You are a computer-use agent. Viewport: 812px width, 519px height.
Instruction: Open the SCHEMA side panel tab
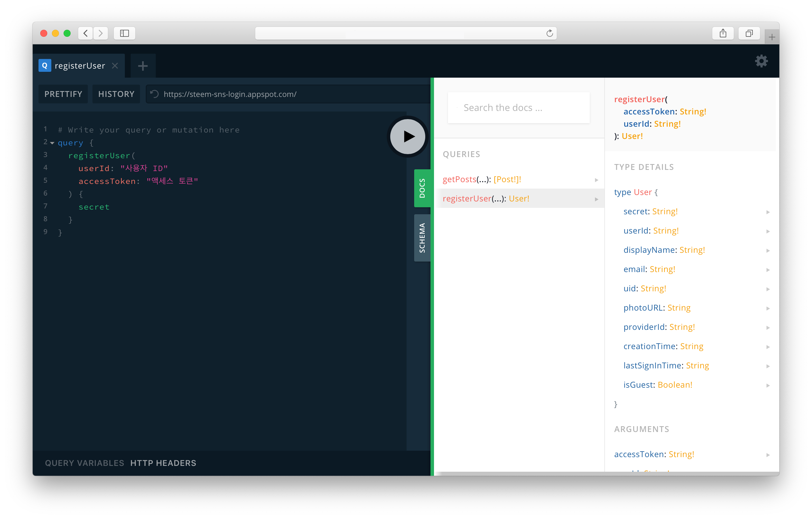422,238
